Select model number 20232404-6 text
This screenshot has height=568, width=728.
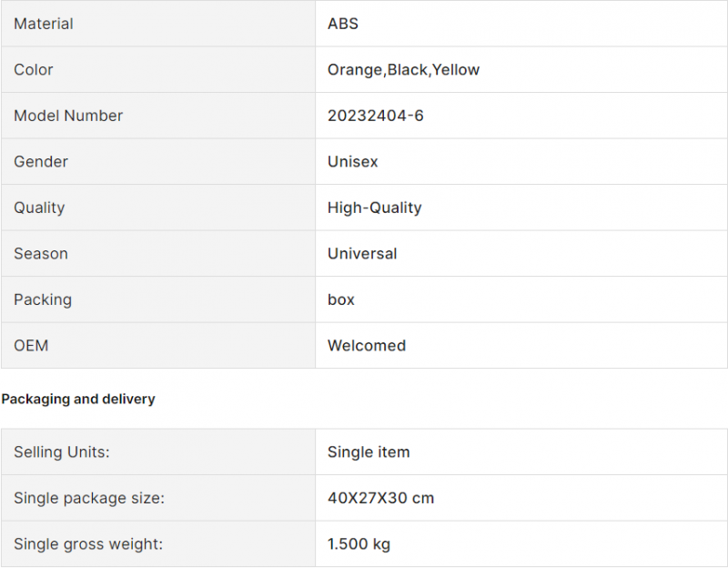[375, 116]
